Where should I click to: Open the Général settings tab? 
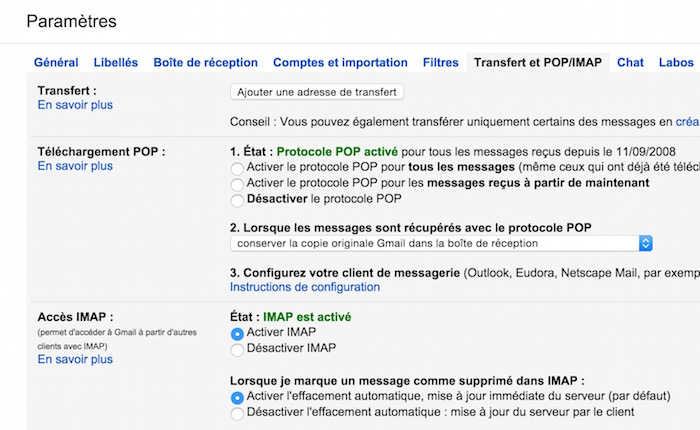point(56,62)
